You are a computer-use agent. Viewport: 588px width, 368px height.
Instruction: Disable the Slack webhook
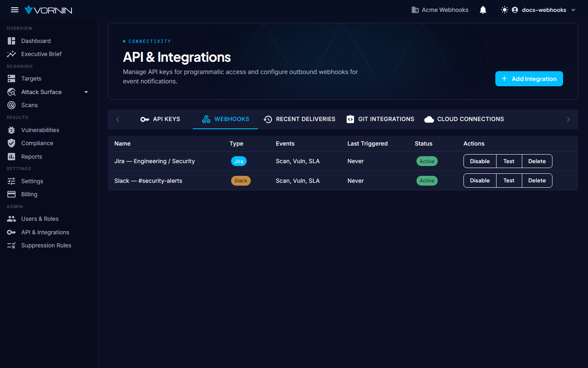[x=480, y=180]
